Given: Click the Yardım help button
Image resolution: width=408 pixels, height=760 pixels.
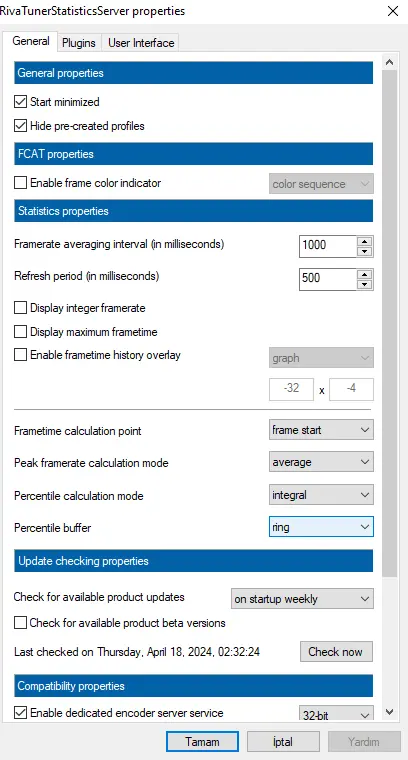Looking at the screenshot, I should click(364, 742).
